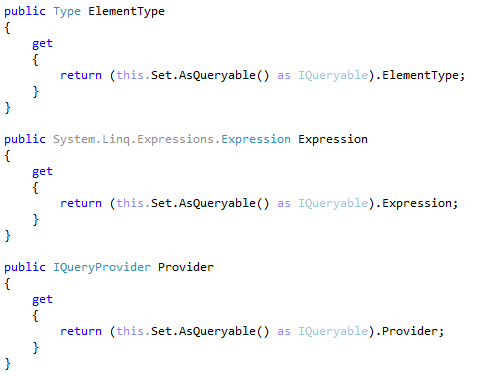Click the first get accessor keyword
The height and width of the screenshot is (376, 501).
tap(42, 44)
